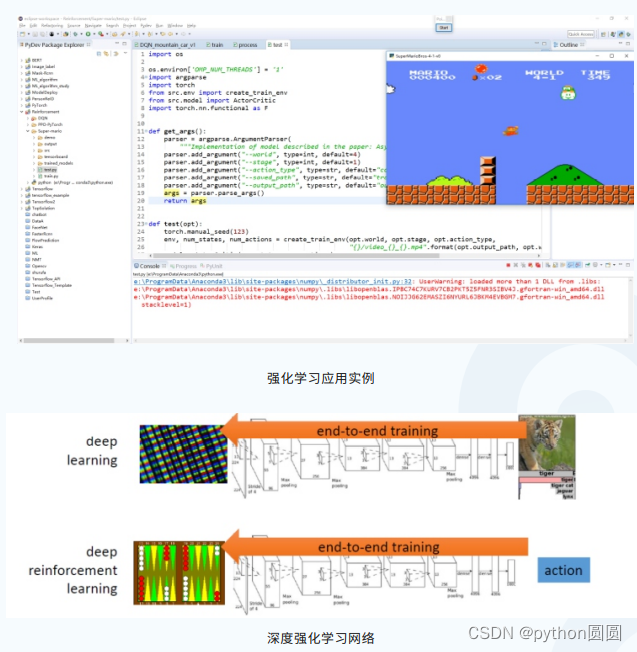This screenshot has height=652, width=637.
Task: Maximize the Console panel
Action: [x=628, y=264]
